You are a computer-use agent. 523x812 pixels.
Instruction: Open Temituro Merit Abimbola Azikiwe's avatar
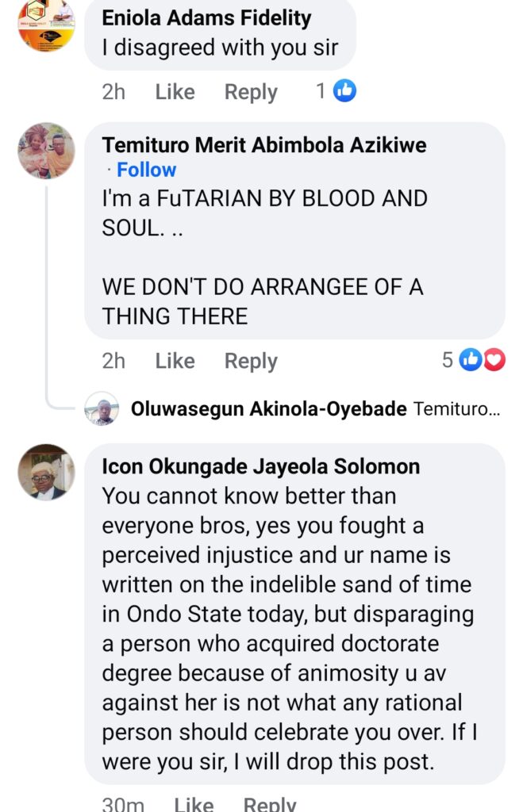click(x=46, y=151)
